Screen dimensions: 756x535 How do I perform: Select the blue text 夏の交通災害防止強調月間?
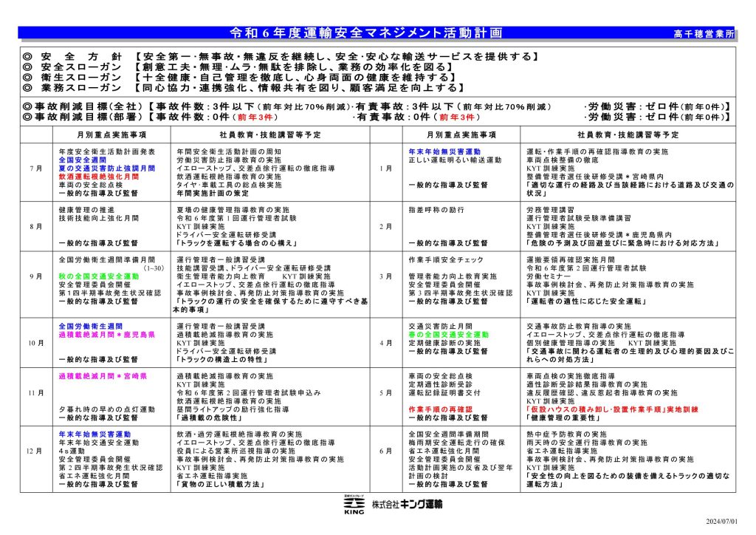click(107, 168)
